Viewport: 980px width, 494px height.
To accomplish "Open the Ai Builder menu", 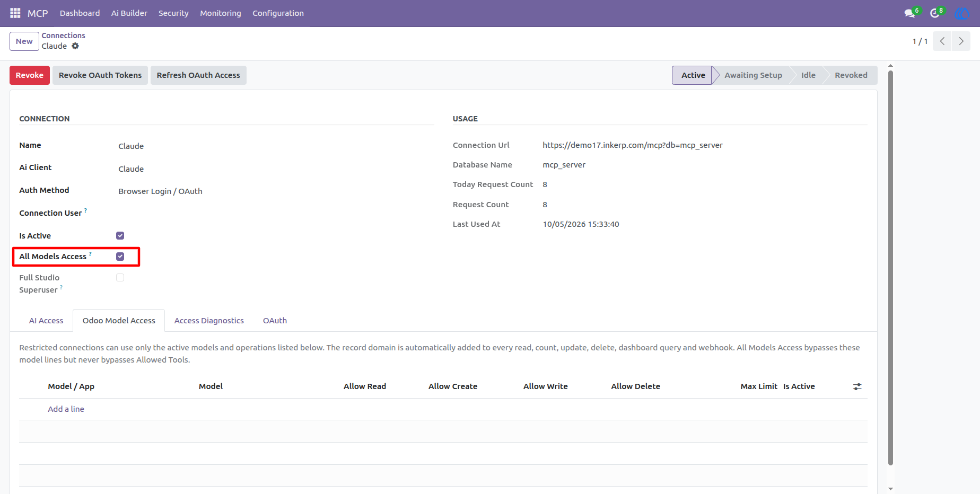I will pyautogui.click(x=129, y=13).
